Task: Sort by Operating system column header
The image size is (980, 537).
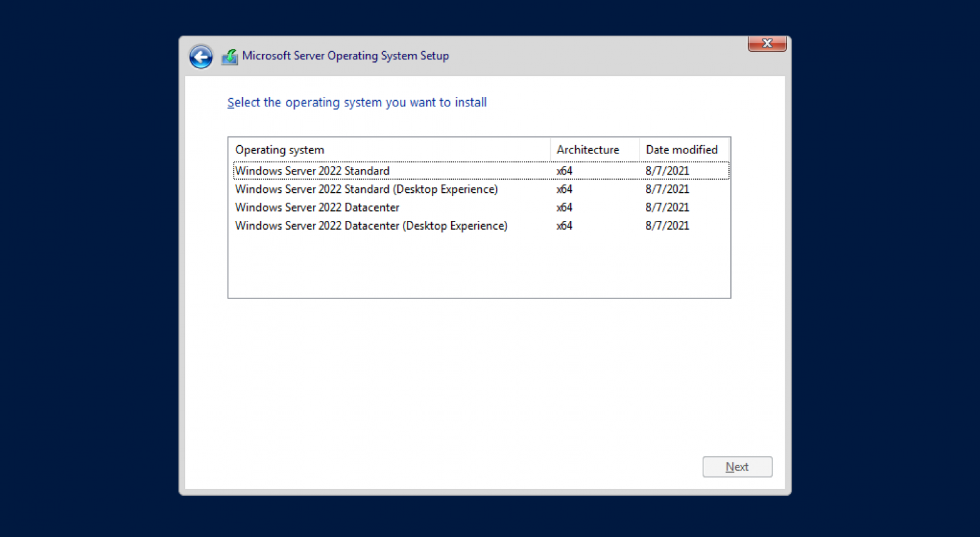Action: pyautogui.click(x=389, y=150)
